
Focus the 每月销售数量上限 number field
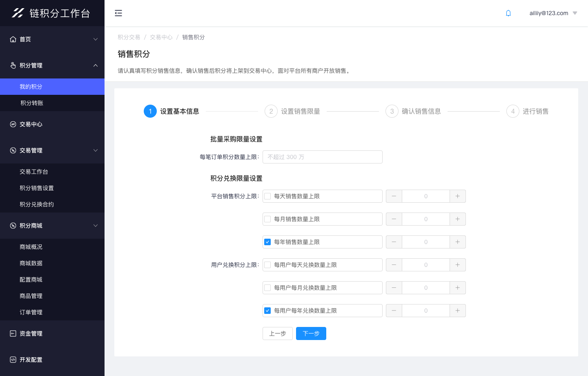426,219
